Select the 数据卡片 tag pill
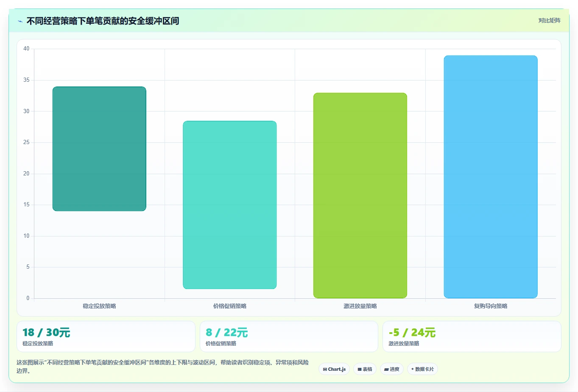Image resolution: width=578 pixels, height=392 pixels. click(422, 369)
